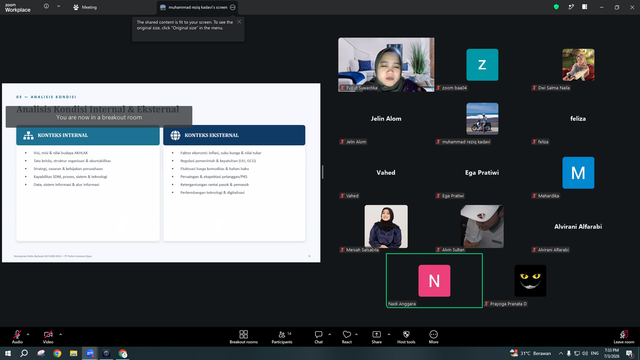This screenshot has width=640, height=360.
Task: Select zoom baa04 participant avatar
Action: pos(482,64)
